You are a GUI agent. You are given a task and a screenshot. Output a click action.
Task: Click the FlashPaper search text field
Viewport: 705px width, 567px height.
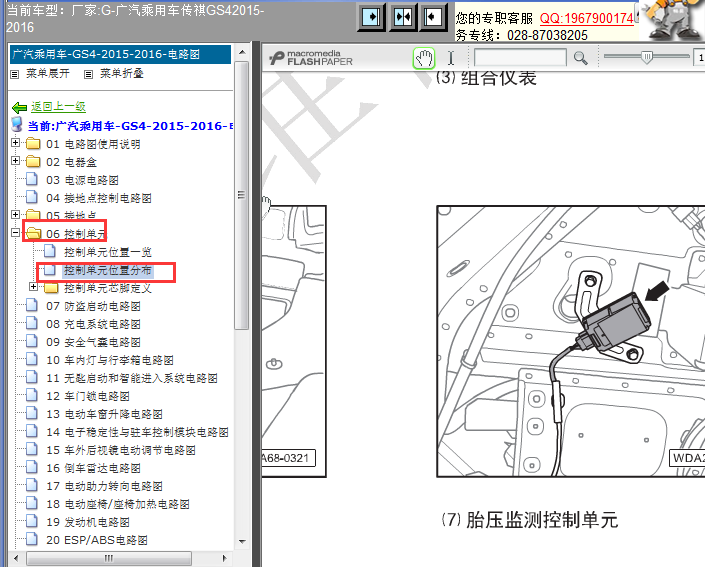pos(520,58)
